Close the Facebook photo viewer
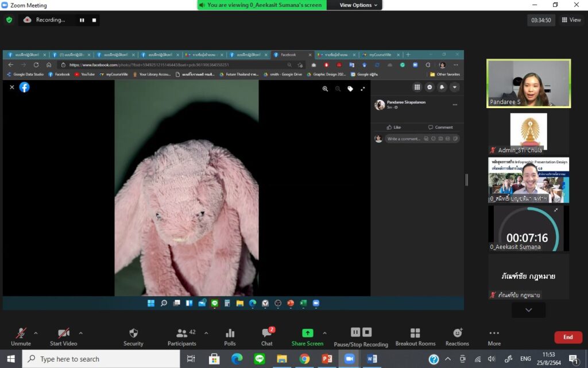 12,87
